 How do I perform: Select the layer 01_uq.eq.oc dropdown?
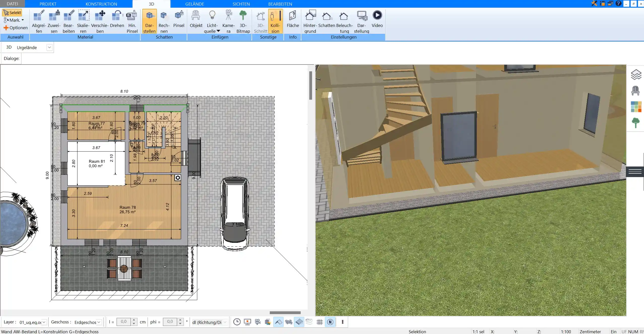coord(33,322)
